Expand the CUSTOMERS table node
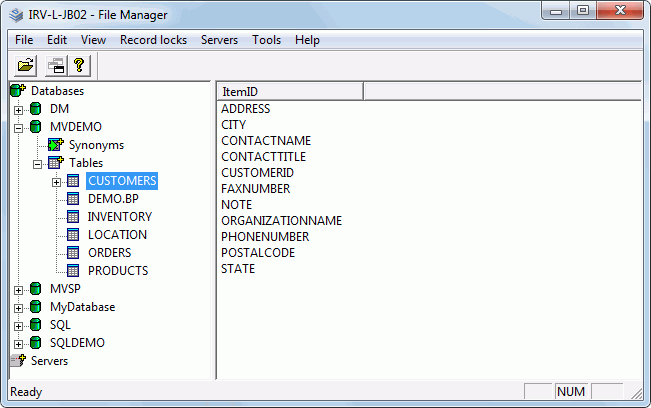This screenshot has height=408, width=651. pyautogui.click(x=56, y=182)
